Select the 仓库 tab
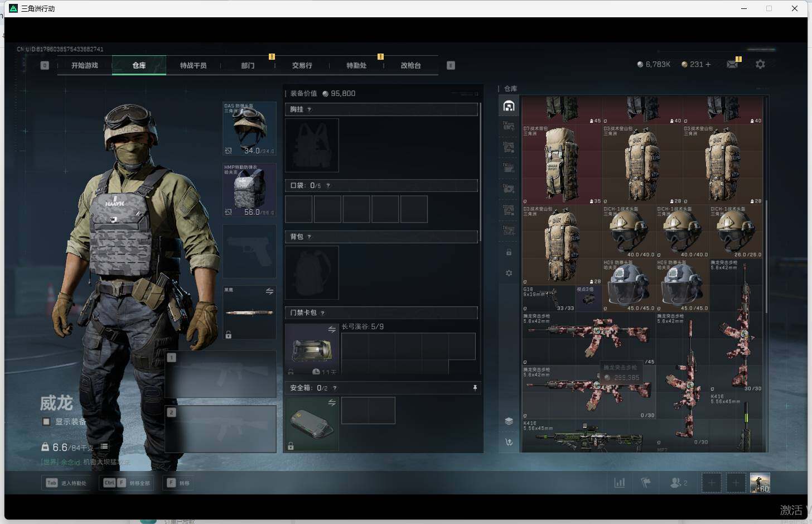The image size is (812, 524). [139, 65]
